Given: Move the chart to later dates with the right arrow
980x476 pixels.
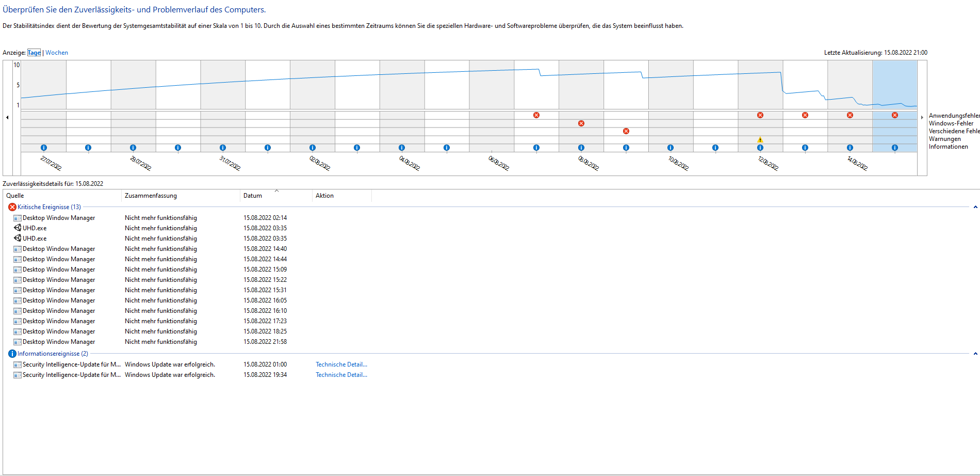Looking at the screenshot, I should pyautogui.click(x=922, y=118).
